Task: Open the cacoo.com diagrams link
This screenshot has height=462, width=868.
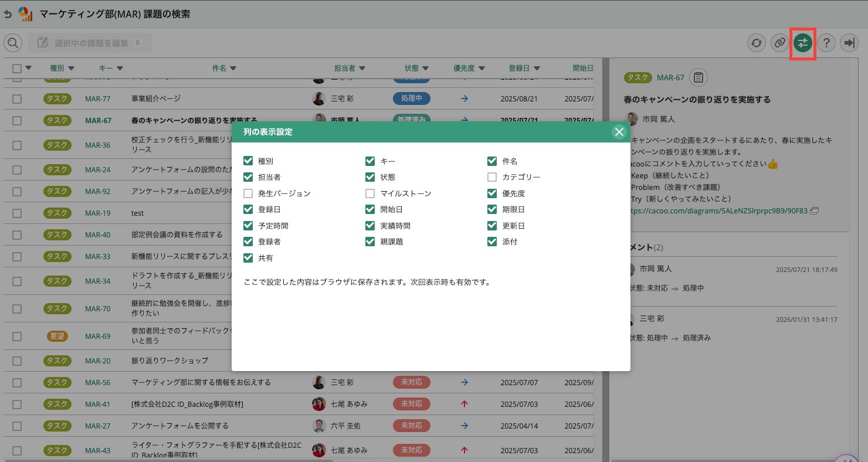Action: 719,210
